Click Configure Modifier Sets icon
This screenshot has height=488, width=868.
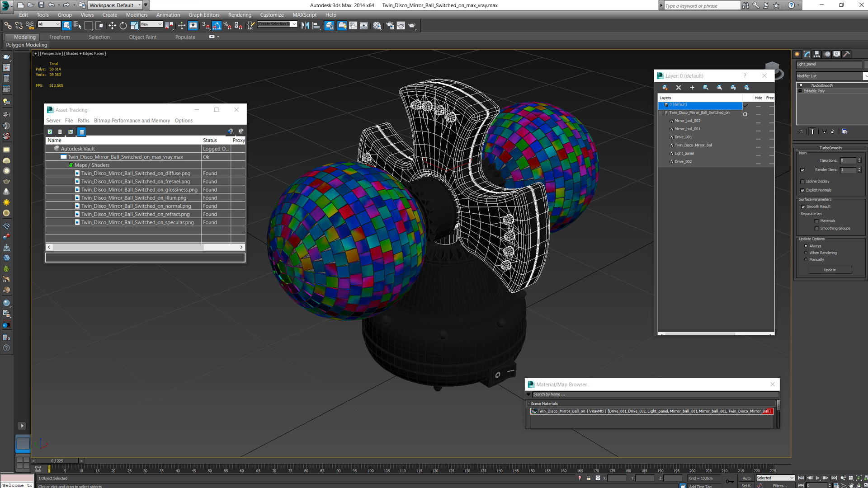click(x=844, y=131)
